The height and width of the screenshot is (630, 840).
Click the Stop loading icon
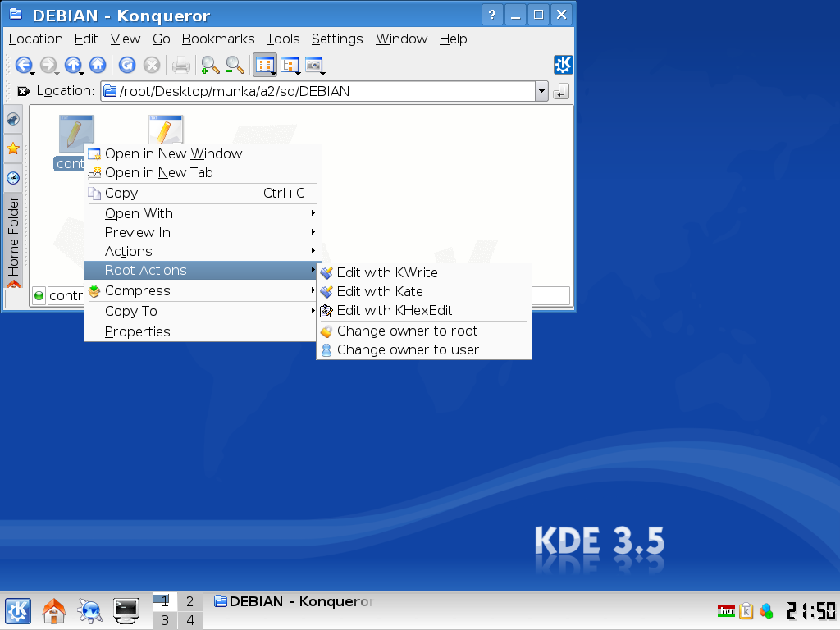pos(152,65)
